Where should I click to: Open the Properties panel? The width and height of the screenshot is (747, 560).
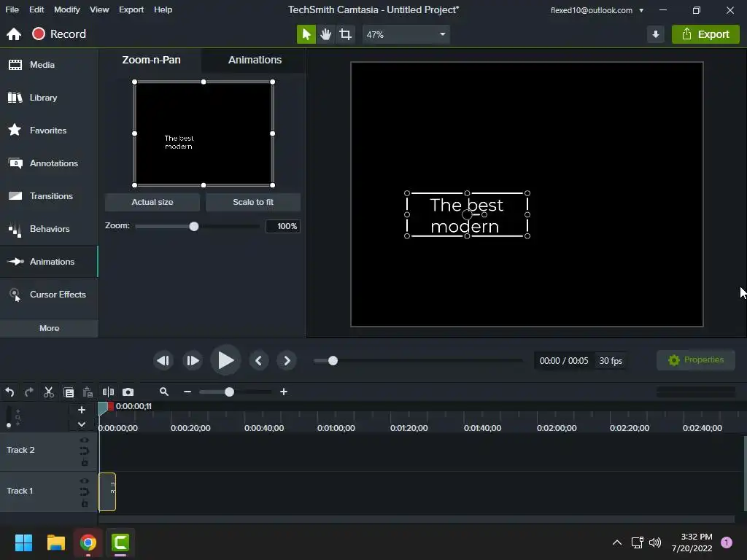695,360
